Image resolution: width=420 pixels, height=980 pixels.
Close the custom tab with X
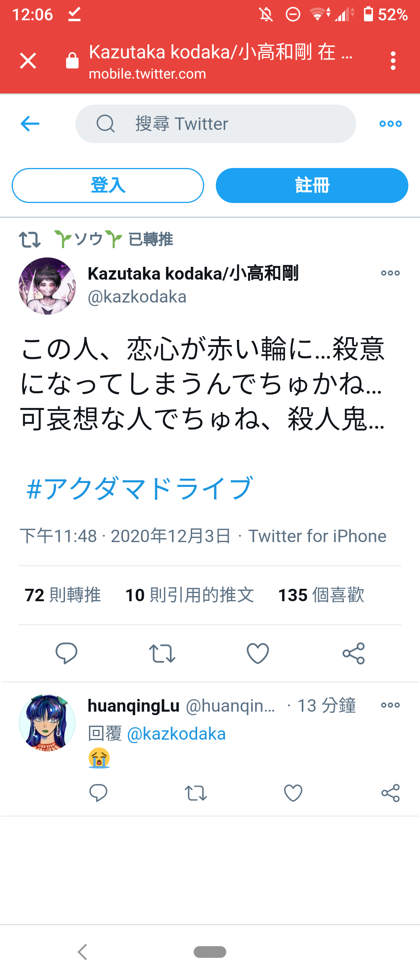(28, 61)
